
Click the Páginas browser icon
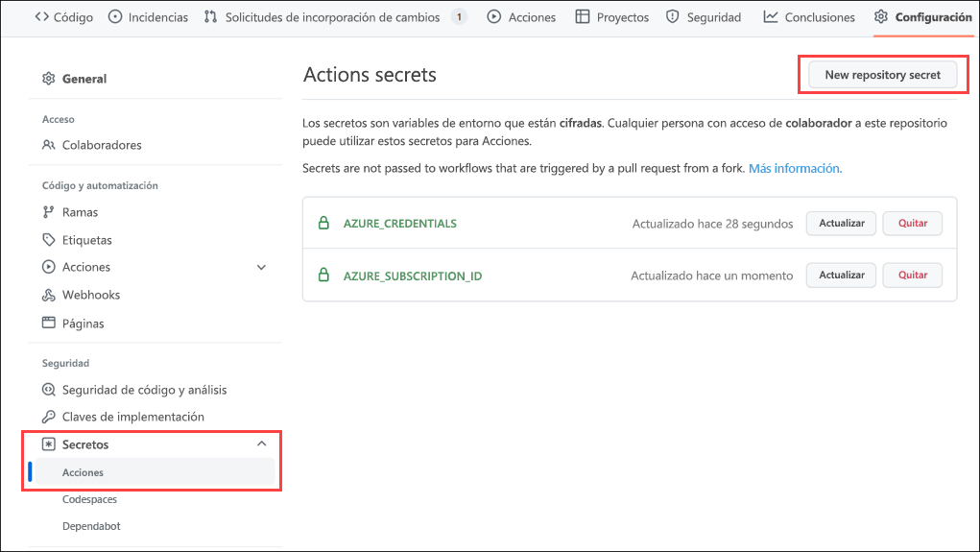(x=48, y=324)
